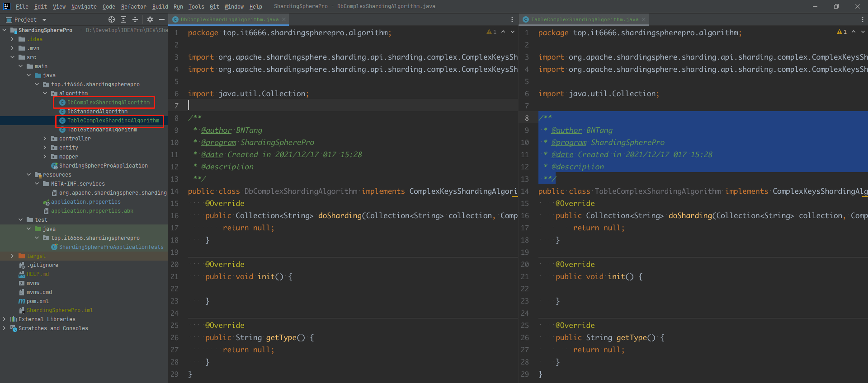The height and width of the screenshot is (383, 868).
Task: Click Expand All icon in Project panel
Action: [123, 19]
